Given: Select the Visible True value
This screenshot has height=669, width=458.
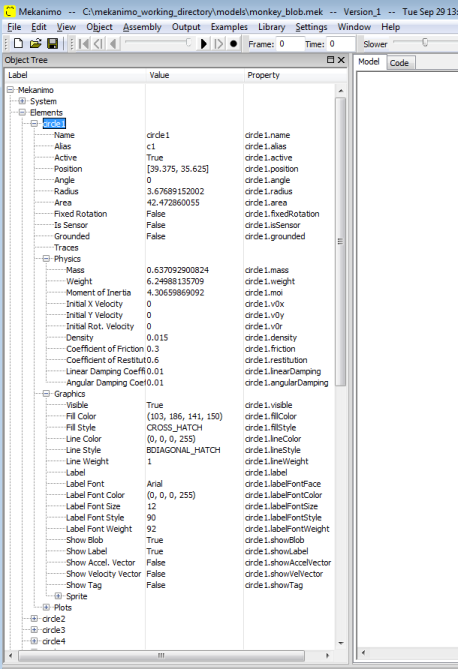Looking at the screenshot, I should click(x=155, y=405).
